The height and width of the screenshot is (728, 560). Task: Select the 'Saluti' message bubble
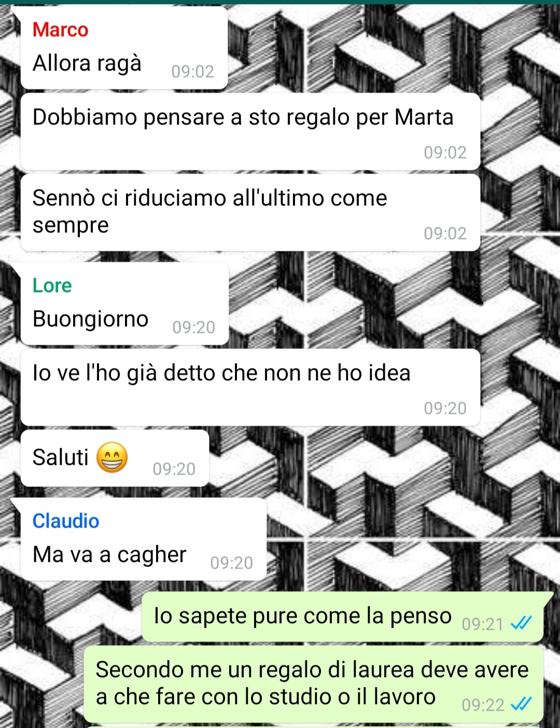click(x=115, y=458)
